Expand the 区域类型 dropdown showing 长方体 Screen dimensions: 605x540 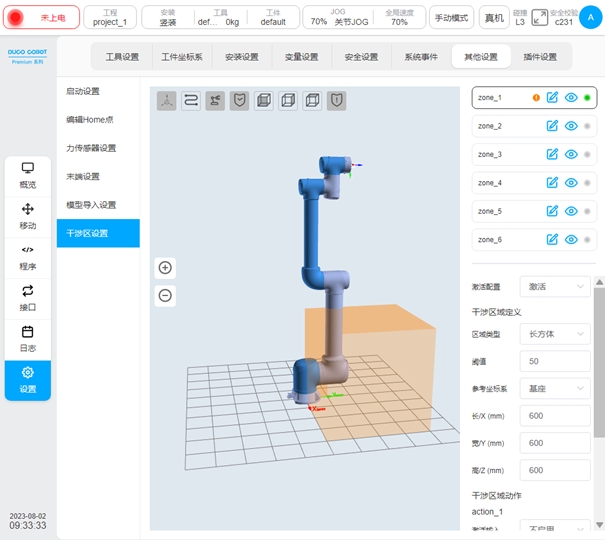click(554, 334)
